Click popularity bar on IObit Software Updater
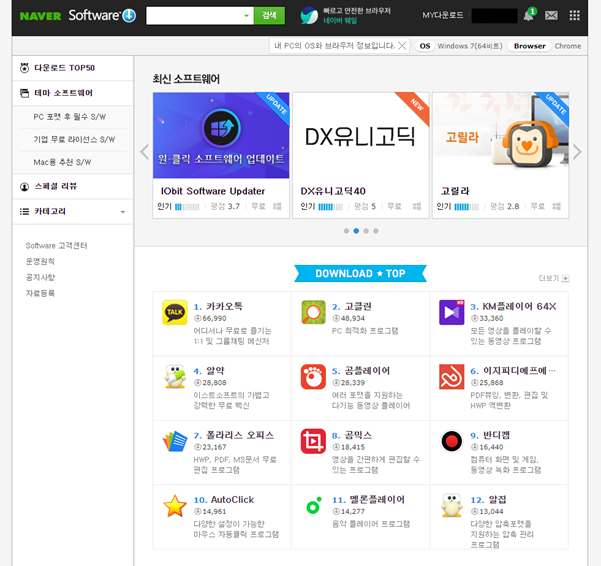The width and height of the screenshot is (601, 566). pyautogui.click(x=187, y=207)
